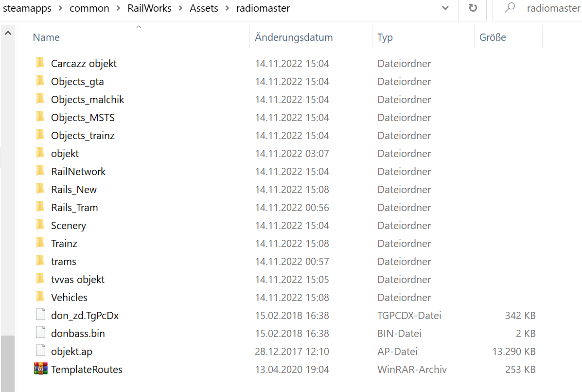The width and height of the screenshot is (582, 392).
Task: Select the donbass.bin file name
Action: [78, 333]
